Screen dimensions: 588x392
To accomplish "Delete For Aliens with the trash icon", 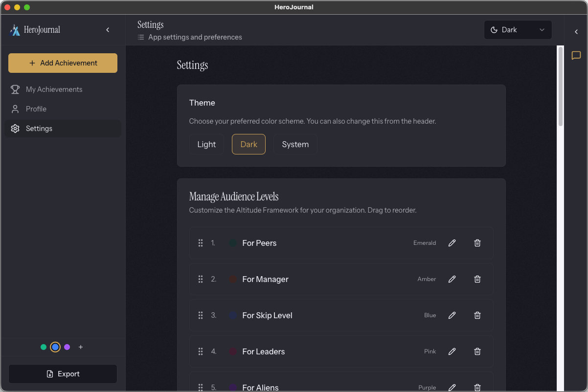I will [477, 387].
